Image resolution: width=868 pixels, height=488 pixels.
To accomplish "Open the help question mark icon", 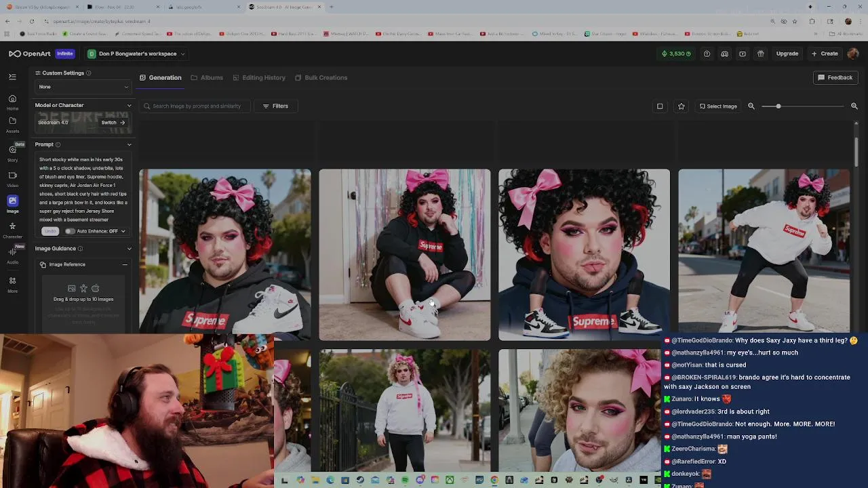I will pos(707,54).
